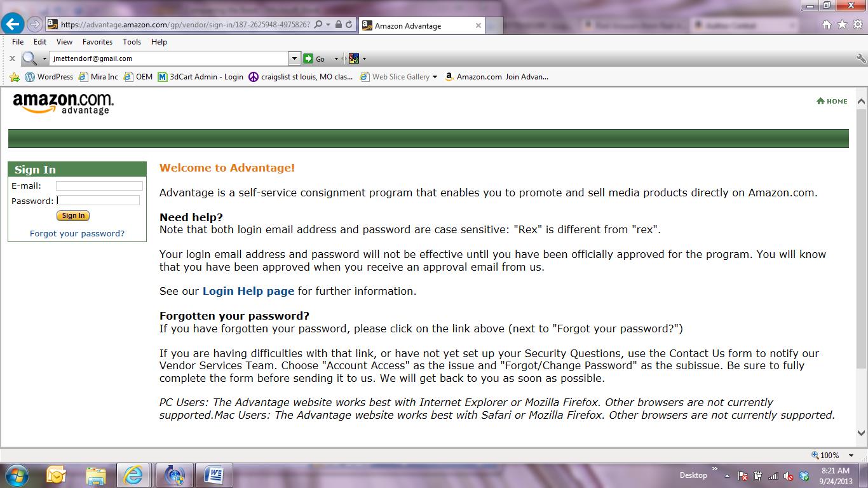
Task: Expand the Web Slice Gallery dropdown arrow
Action: 435,77
